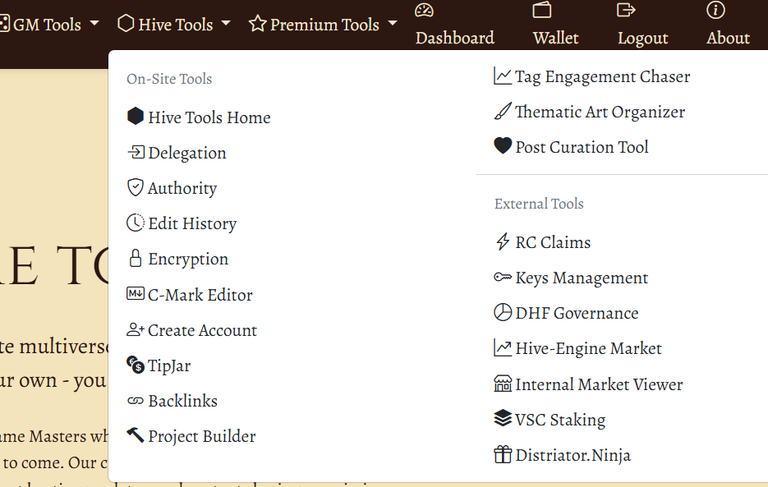Image resolution: width=768 pixels, height=487 pixels.
Task: Click the speedometer icon above Dashboard
Action: tap(424, 10)
